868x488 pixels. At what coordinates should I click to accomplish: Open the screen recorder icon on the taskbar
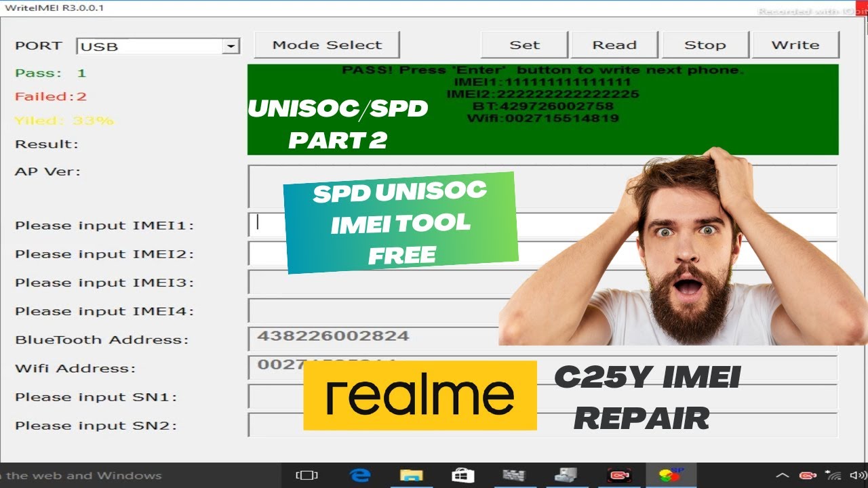coord(620,474)
